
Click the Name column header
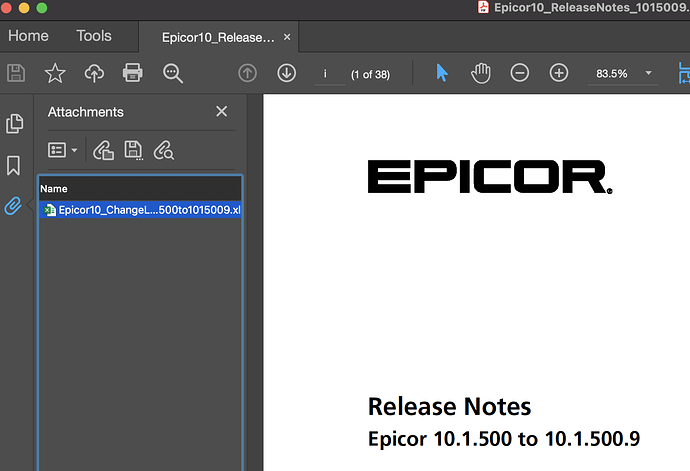(140, 188)
